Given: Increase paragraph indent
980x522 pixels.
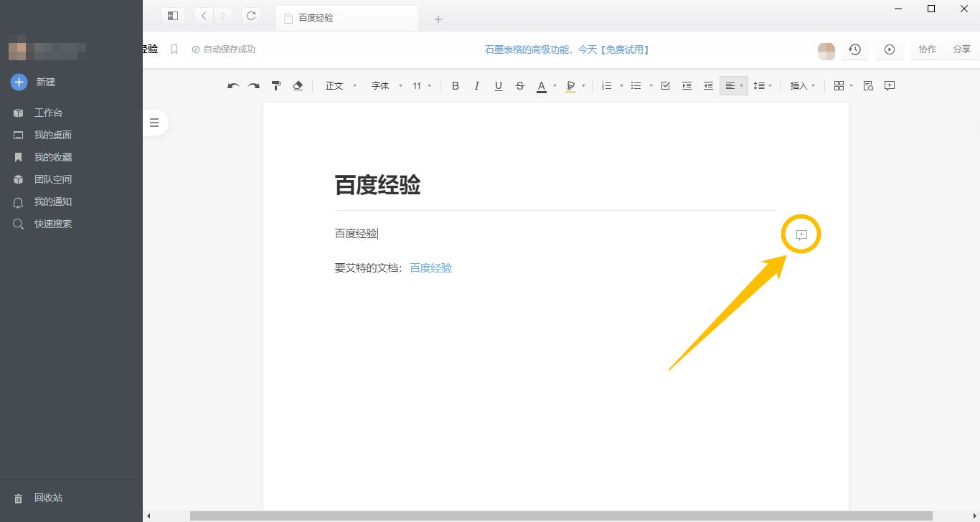Looking at the screenshot, I should [687, 86].
